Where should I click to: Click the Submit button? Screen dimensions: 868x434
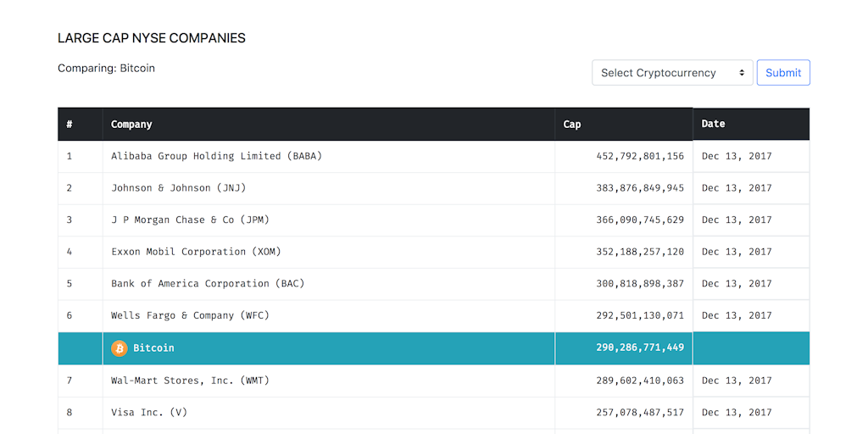click(x=782, y=73)
